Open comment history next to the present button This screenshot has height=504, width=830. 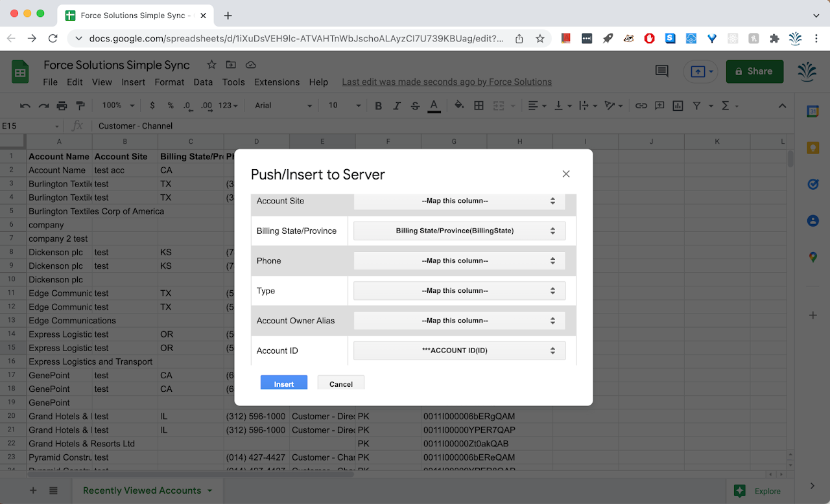tap(662, 71)
